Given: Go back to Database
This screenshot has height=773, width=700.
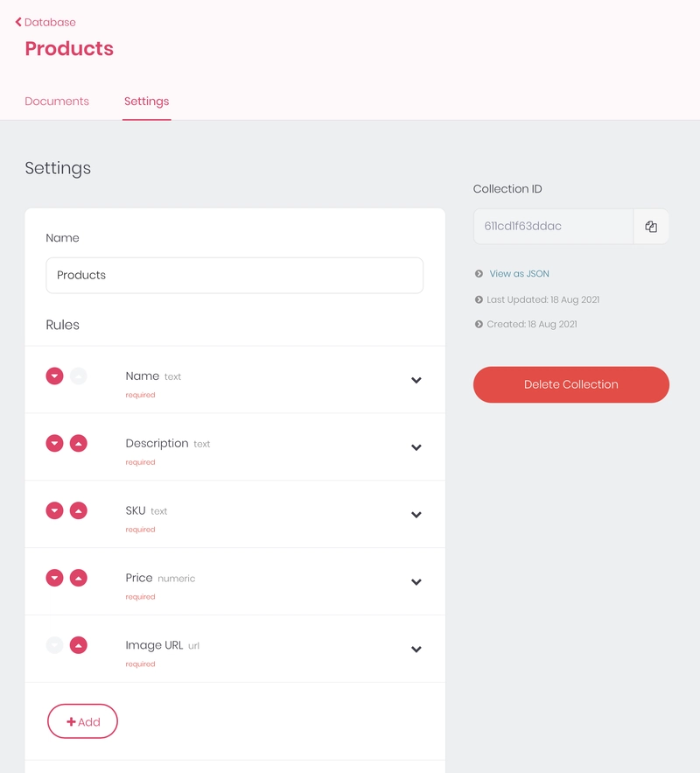Looking at the screenshot, I should (x=45, y=22).
